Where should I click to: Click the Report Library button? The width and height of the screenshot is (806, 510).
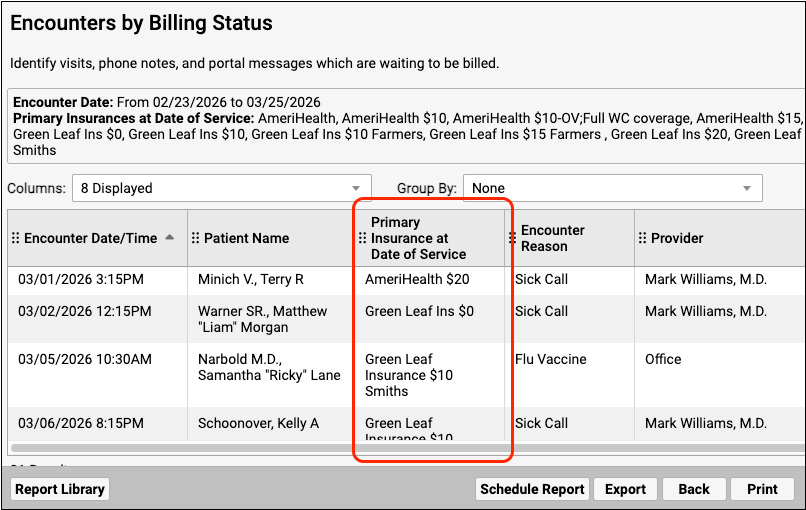[60, 489]
